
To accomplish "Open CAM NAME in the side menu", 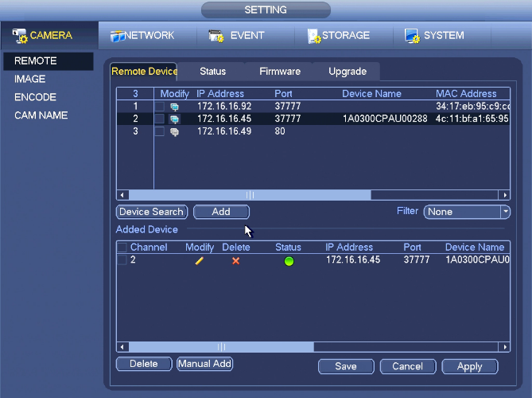I will click(x=41, y=115).
